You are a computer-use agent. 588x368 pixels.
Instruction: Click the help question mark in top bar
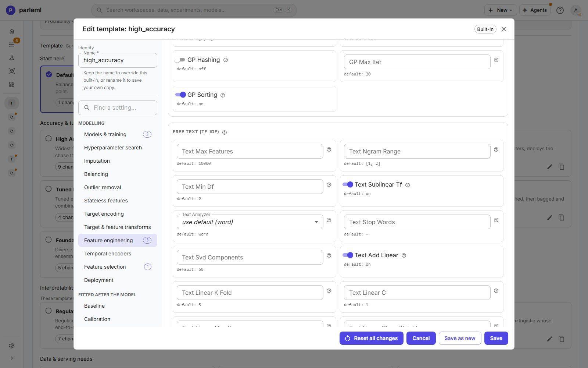point(560,10)
